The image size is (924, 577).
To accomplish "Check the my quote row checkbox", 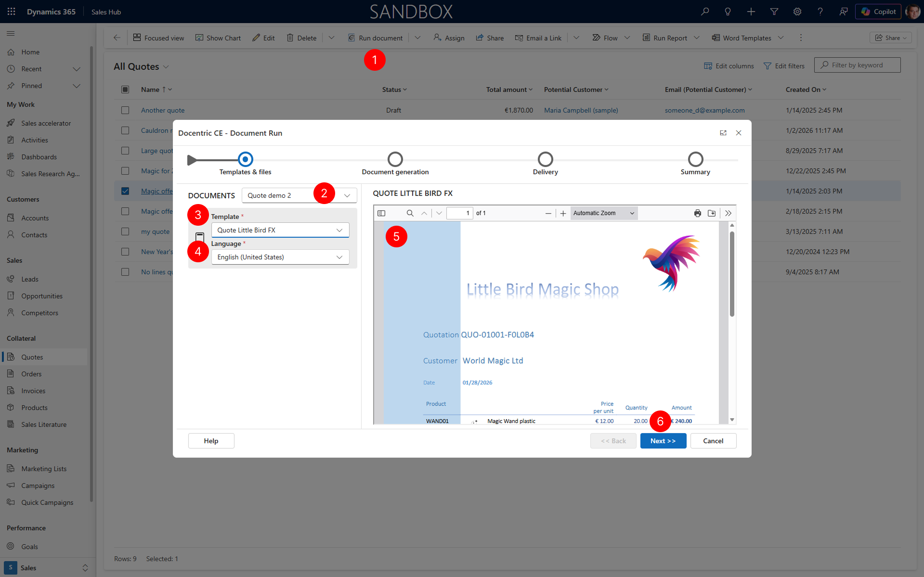I will coord(125,231).
